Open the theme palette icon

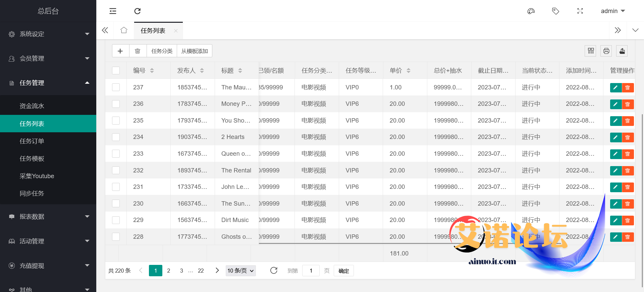coord(531,11)
